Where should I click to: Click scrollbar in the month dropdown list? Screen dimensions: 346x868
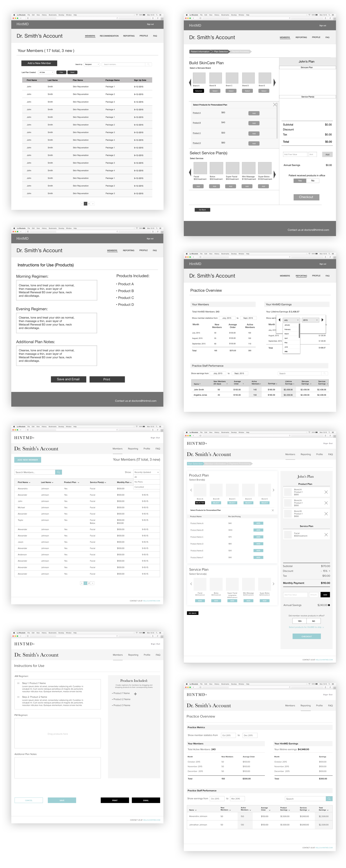299,331
